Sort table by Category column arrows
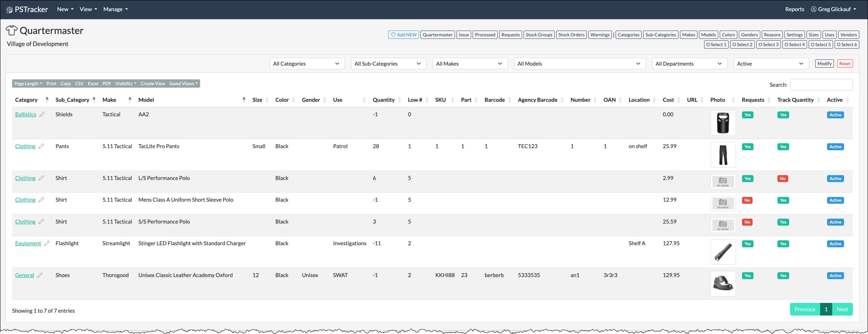Image resolution: width=868 pixels, height=334 pixels. [x=47, y=100]
